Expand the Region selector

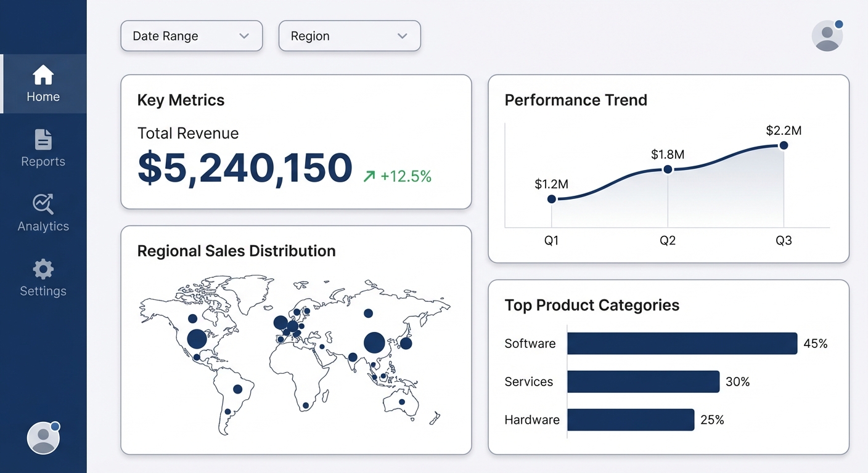pos(350,36)
